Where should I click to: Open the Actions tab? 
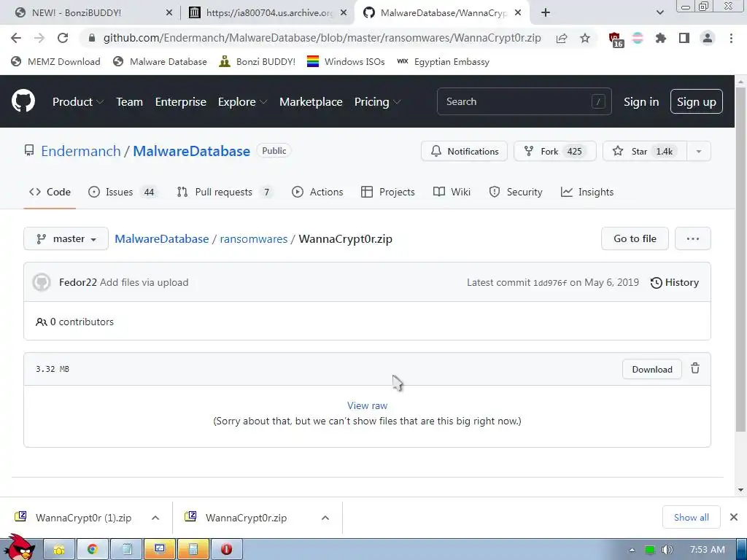coord(317,192)
